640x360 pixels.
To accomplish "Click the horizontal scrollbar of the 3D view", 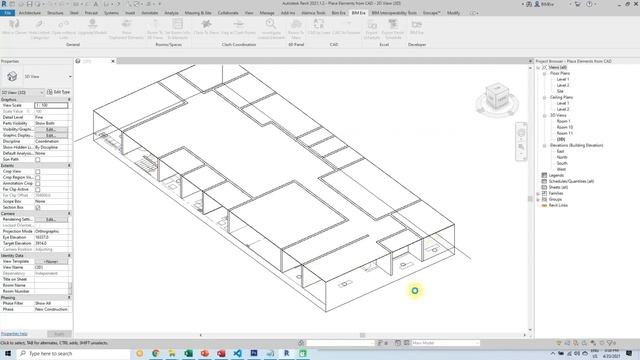I will [x=362, y=335].
